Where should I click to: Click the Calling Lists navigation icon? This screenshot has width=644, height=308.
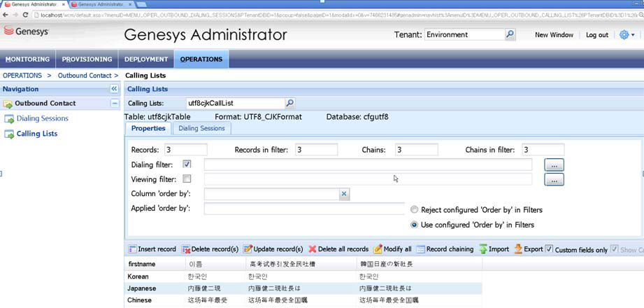(x=9, y=134)
